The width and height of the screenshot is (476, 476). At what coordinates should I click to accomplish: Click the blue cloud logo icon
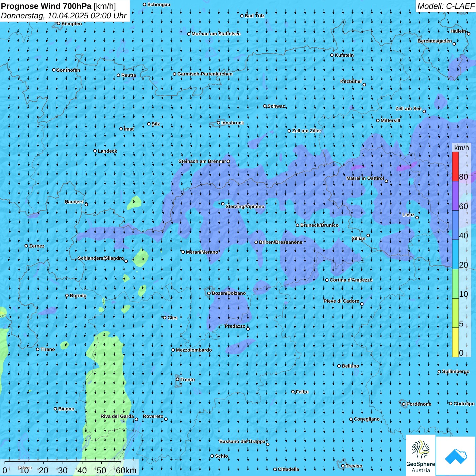(x=456, y=456)
